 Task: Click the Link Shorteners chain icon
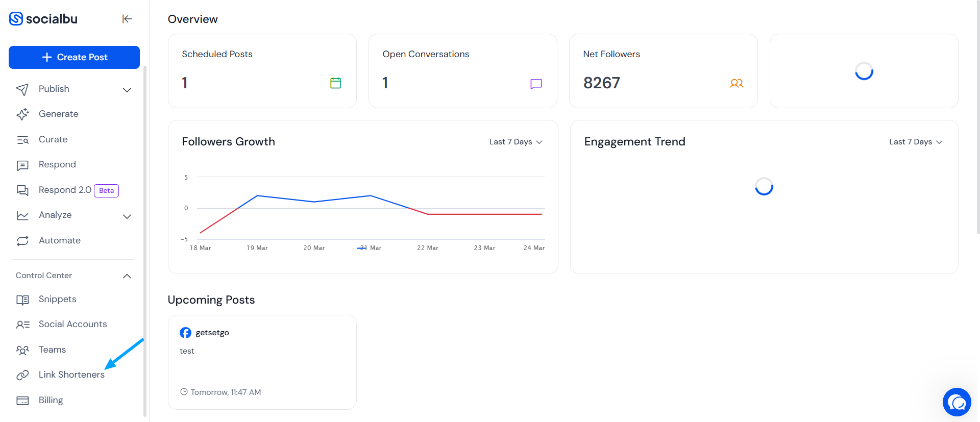22,375
